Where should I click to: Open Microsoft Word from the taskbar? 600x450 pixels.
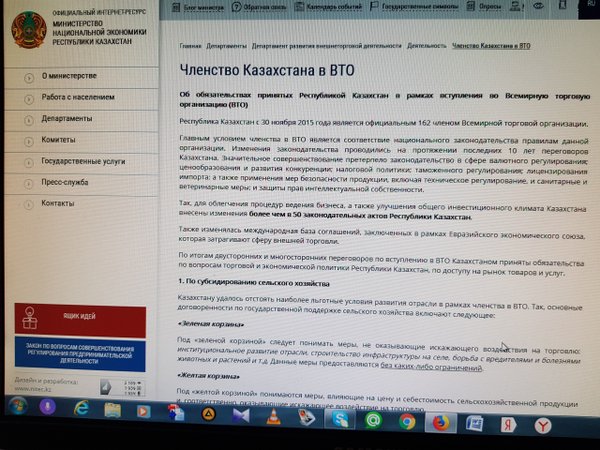[x=475, y=423]
